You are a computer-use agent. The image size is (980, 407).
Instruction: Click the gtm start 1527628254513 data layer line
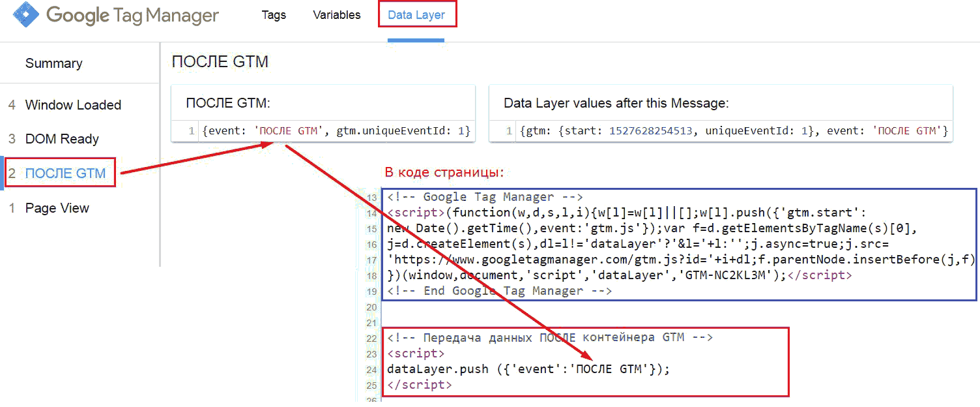[x=734, y=131]
